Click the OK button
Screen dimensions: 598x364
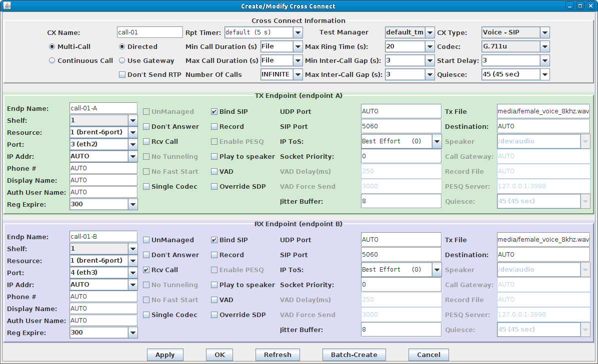coord(219,355)
